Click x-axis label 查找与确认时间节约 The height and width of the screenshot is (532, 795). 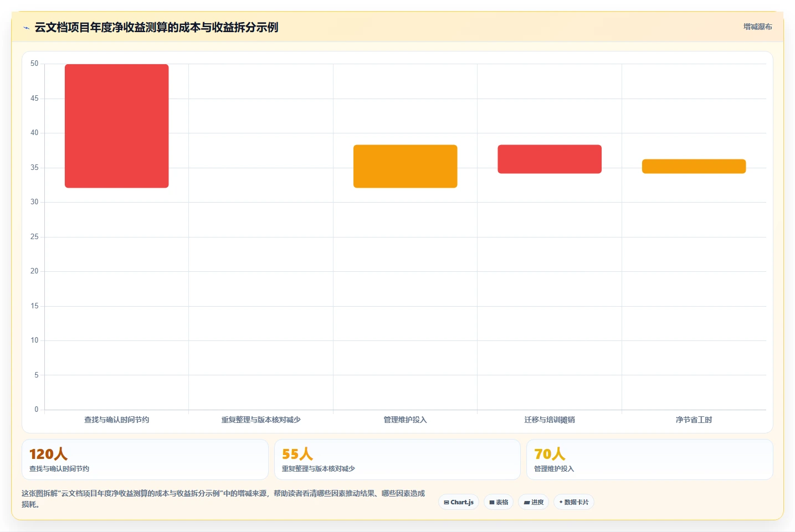coord(117,420)
